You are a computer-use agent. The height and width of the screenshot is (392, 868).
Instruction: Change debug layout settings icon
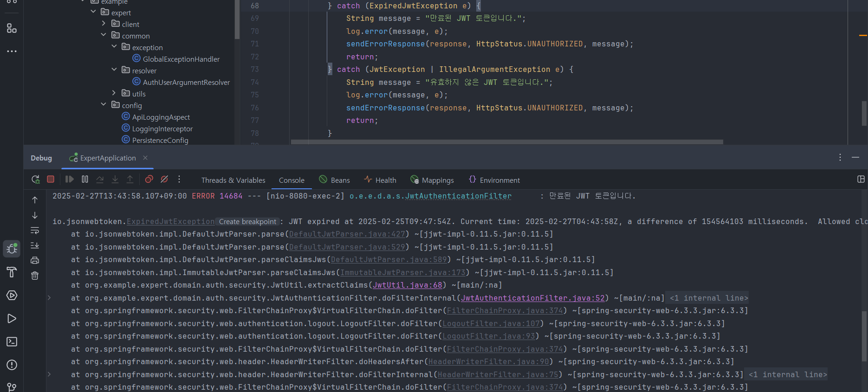861,179
